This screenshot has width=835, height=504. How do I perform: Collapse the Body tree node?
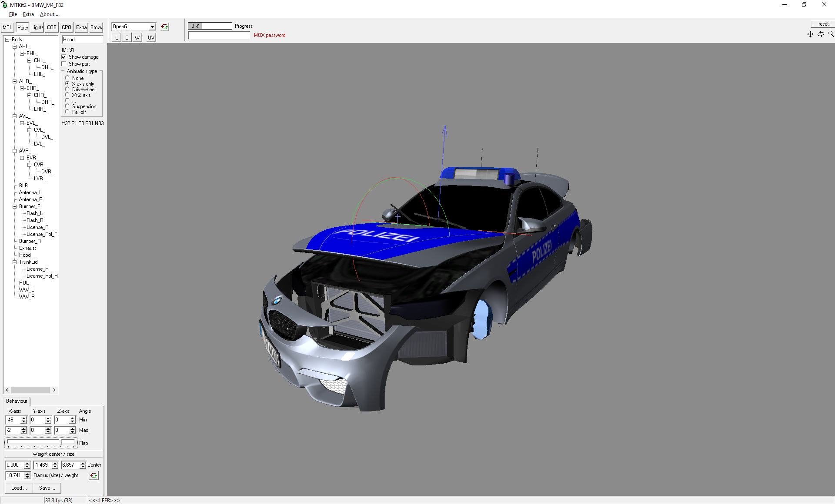7,40
